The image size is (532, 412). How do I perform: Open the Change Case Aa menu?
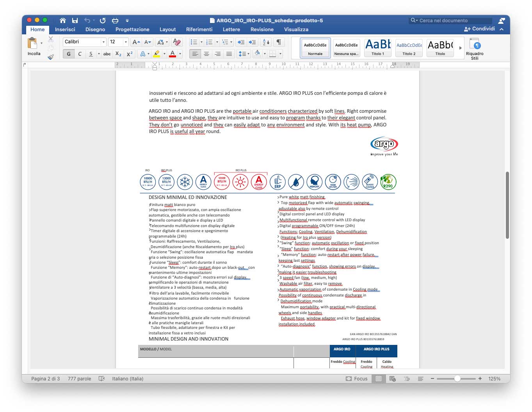(x=160, y=42)
